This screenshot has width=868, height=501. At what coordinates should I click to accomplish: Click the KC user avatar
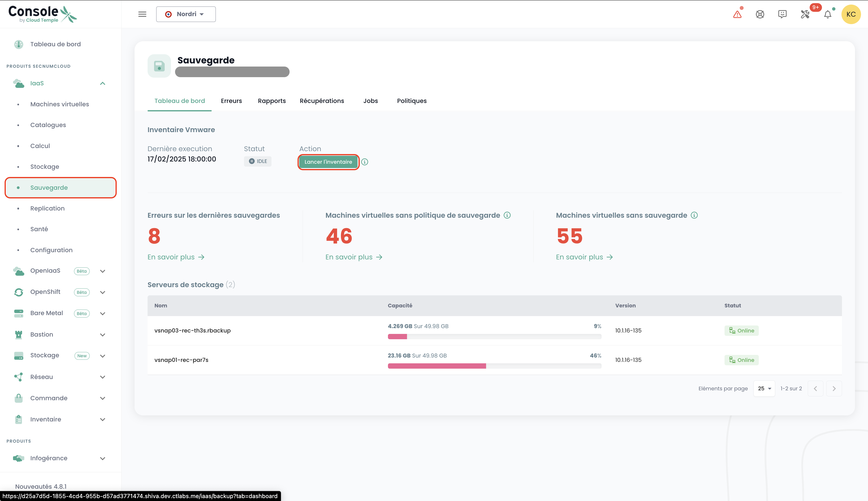point(850,14)
